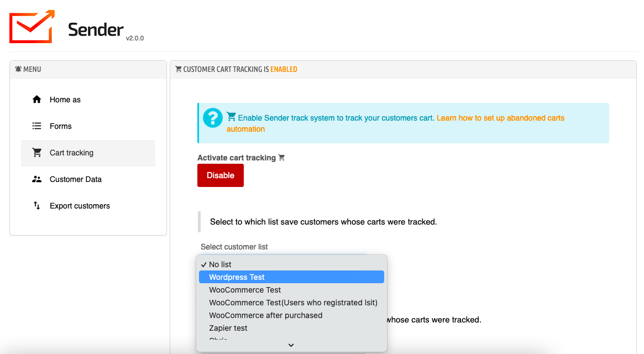Screen dimensions: 644x354
Task: Open the Export customers menu item
Action: 80,206
